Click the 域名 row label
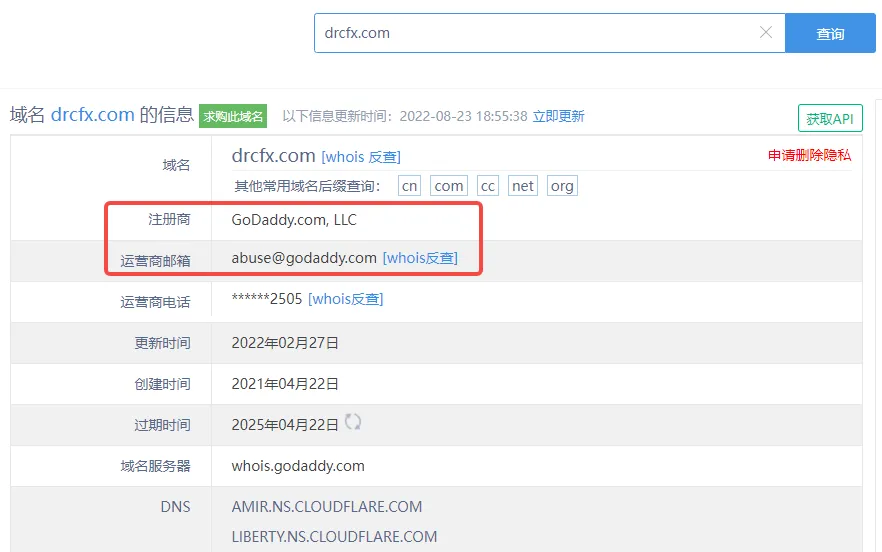Image resolution: width=882 pixels, height=552 pixels. 177,165
